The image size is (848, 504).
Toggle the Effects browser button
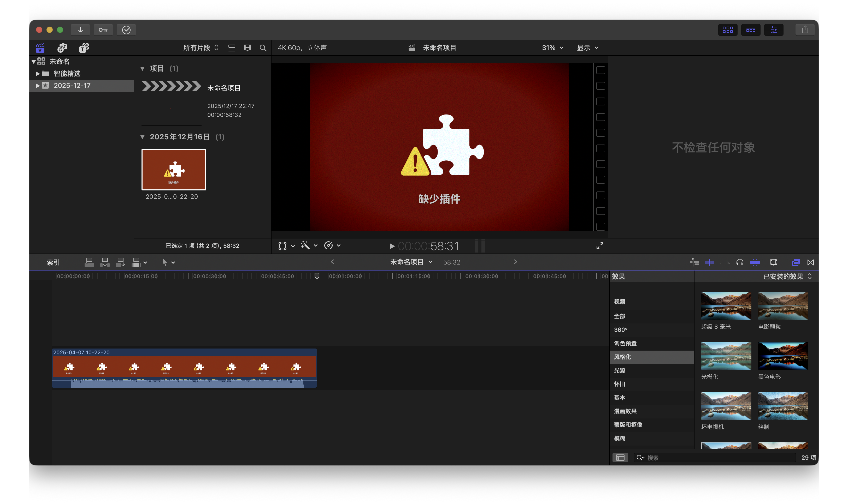click(796, 262)
